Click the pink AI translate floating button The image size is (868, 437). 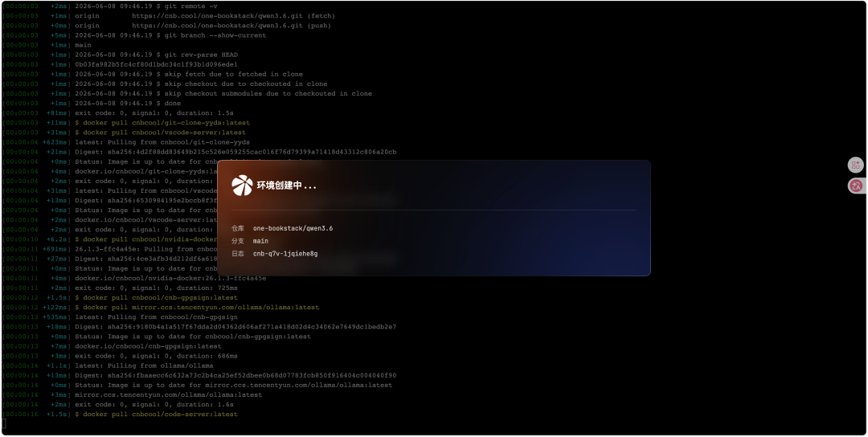856,186
